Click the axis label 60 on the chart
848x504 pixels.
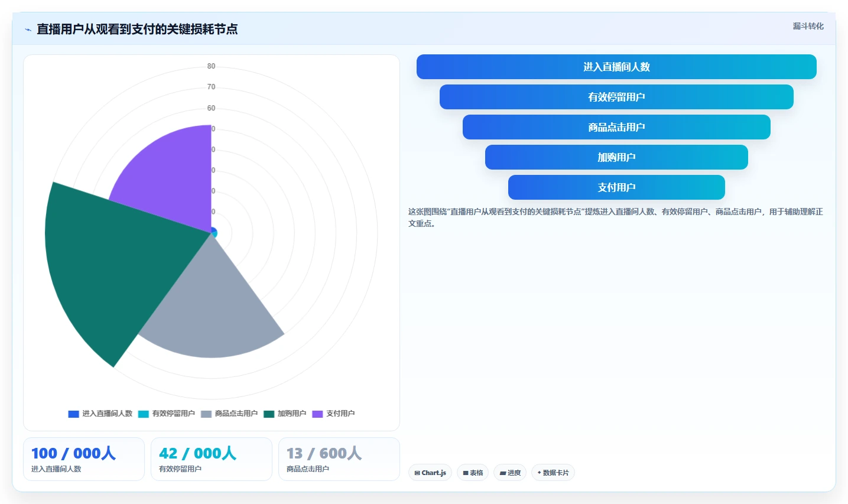coord(211,108)
